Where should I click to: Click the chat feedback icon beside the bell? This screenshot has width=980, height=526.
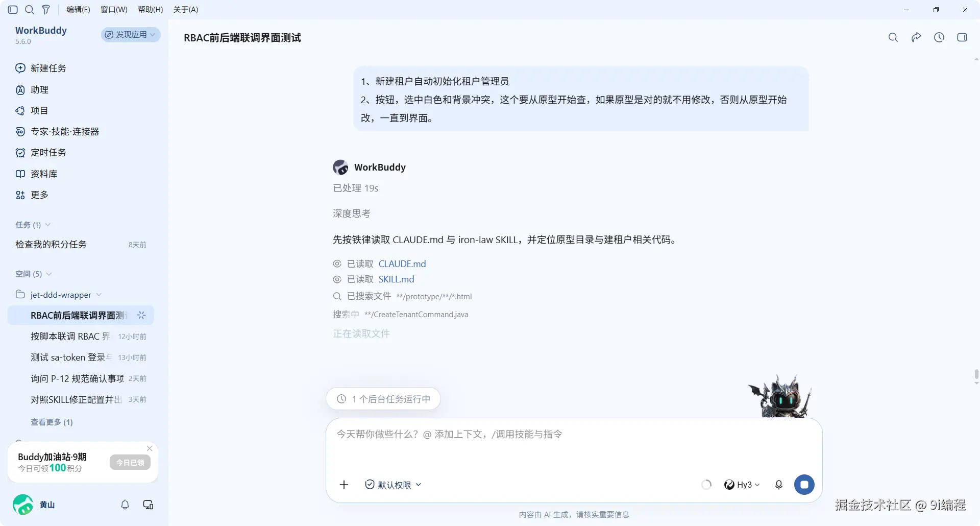(148, 505)
